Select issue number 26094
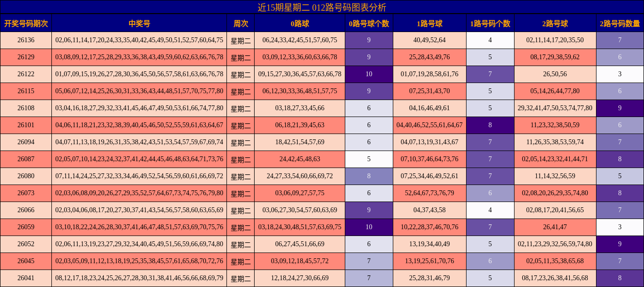The height and width of the screenshot is (287, 644). point(26,142)
